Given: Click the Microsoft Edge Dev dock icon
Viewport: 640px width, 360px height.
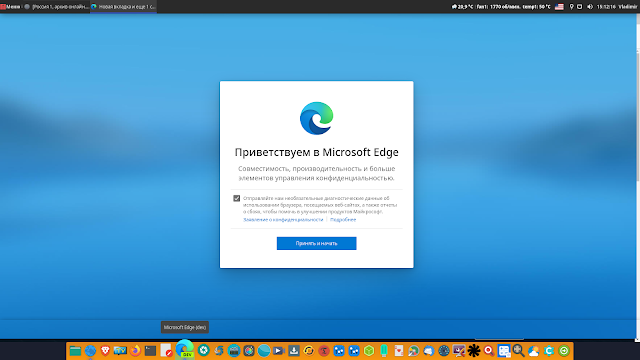Looking at the screenshot, I should pyautogui.click(x=184, y=349).
